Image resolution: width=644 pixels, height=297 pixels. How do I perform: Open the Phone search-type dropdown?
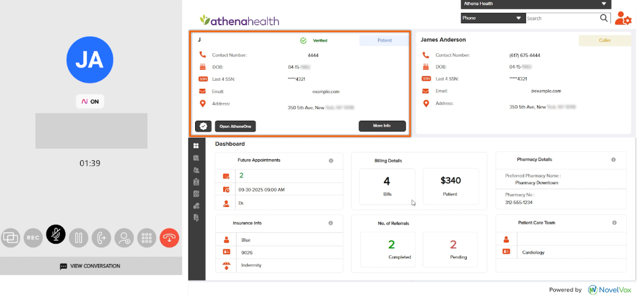pyautogui.click(x=493, y=18)
